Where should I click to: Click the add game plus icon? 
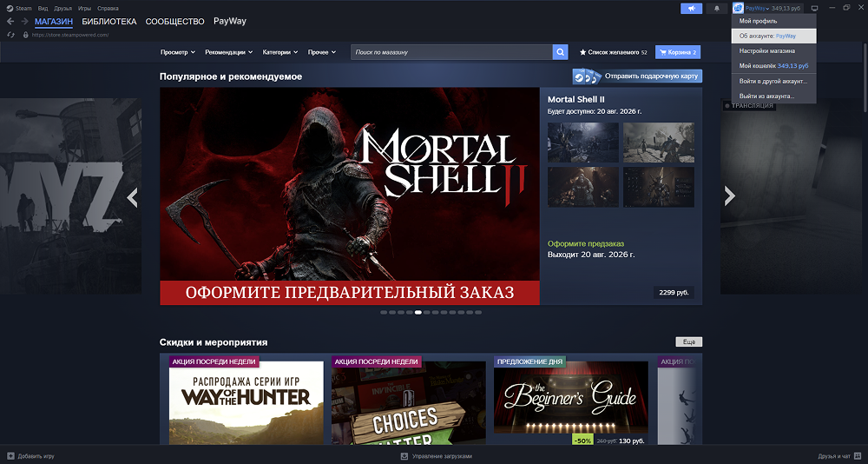(10, 456)
